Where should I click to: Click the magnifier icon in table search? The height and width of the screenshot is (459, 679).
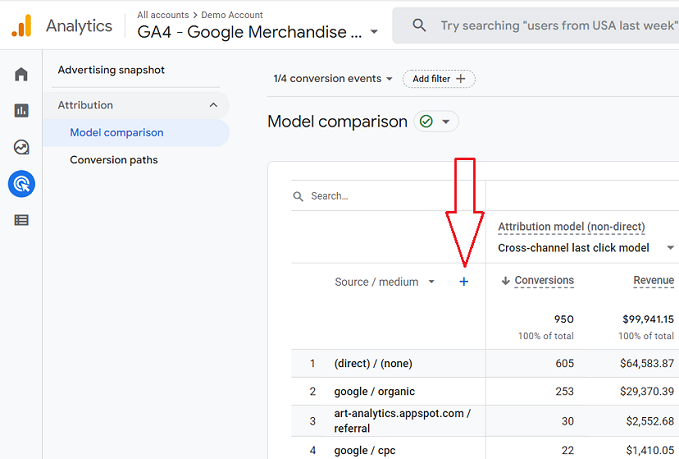click(x=298, y=197)
